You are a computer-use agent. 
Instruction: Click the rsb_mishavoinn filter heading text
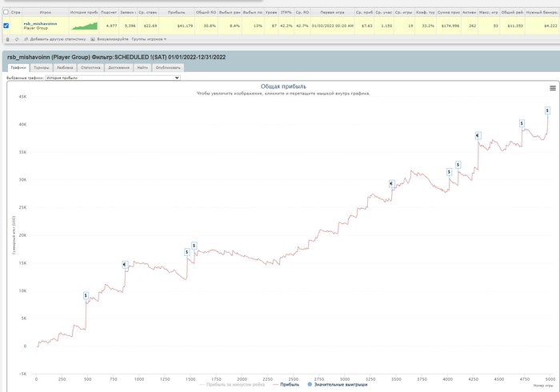coord(117,57)
